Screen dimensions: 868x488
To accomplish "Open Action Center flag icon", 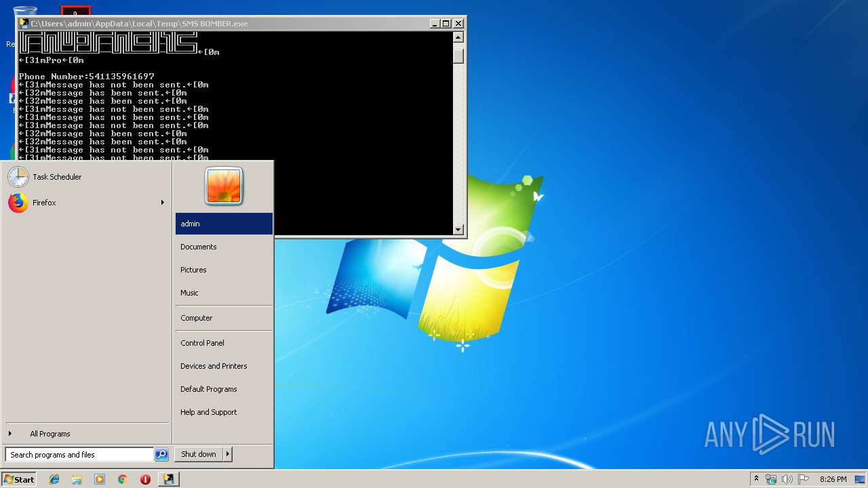I will pyautogui.click(x=804, y=479).
